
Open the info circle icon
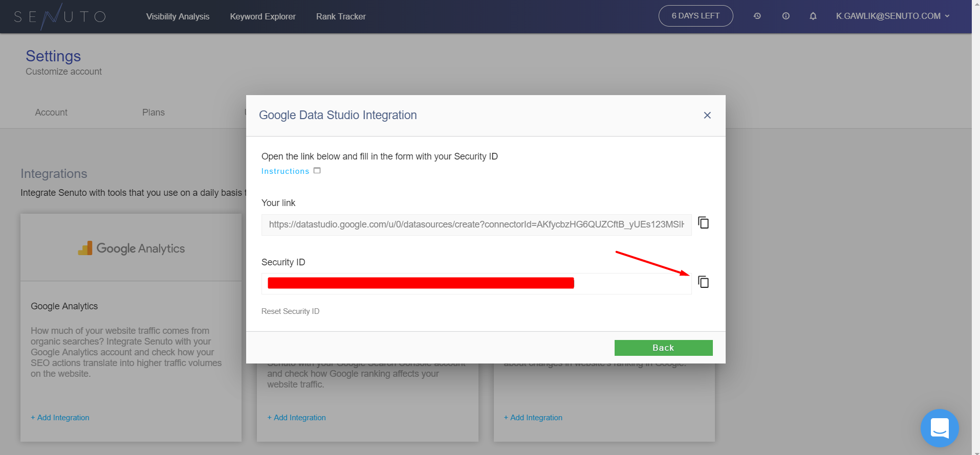click(786, 16)
